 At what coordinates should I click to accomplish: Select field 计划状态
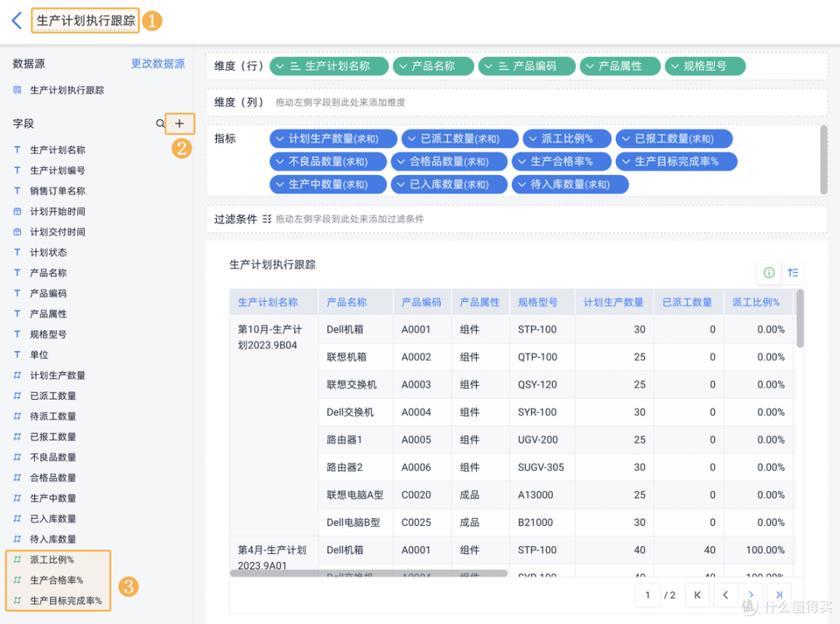click(48, 253)
